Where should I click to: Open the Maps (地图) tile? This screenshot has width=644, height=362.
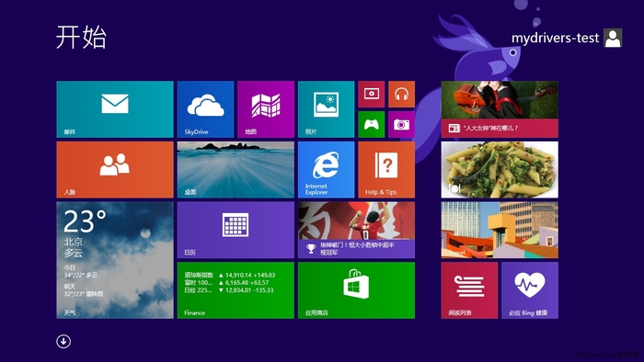(x=266, y=109)
